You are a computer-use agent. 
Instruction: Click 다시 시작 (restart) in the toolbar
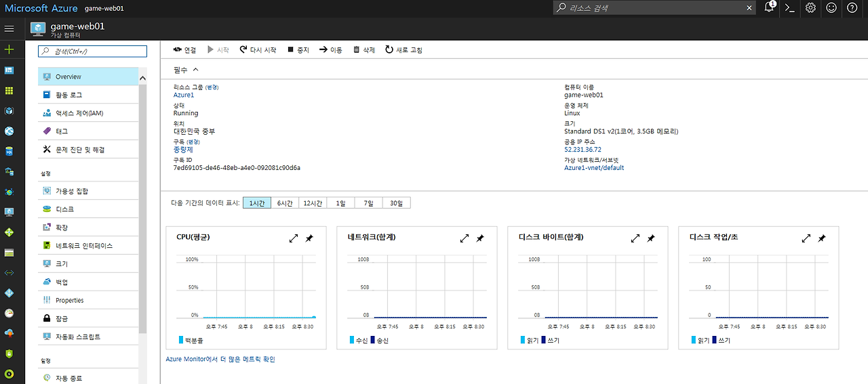tap(258, 50)
